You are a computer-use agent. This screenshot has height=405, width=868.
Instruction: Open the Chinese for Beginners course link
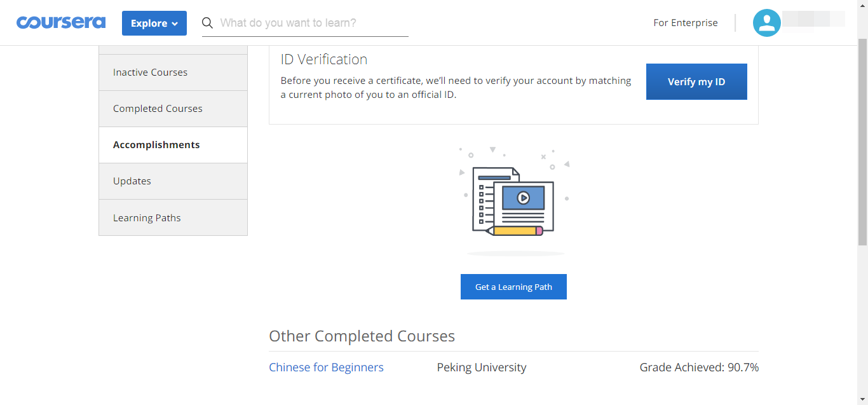(326, 367)
